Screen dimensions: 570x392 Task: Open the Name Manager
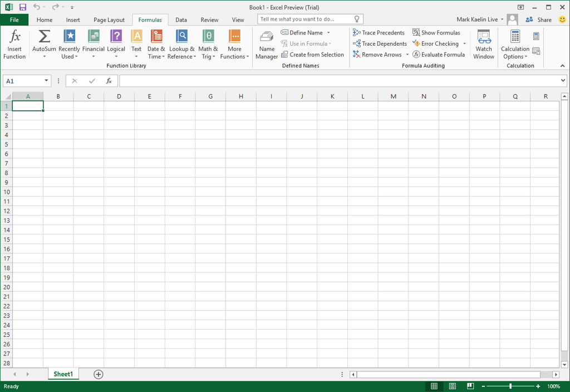[x=267, y=45]
